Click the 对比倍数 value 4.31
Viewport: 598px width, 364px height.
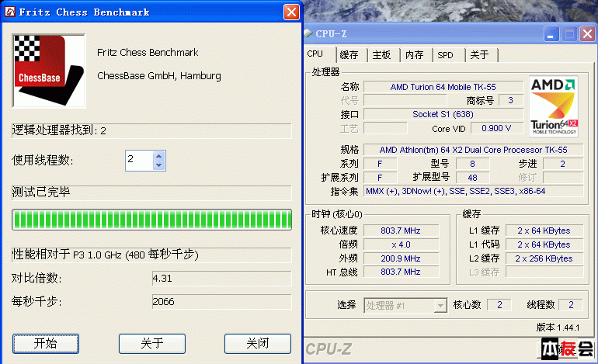tap(221, 279)
